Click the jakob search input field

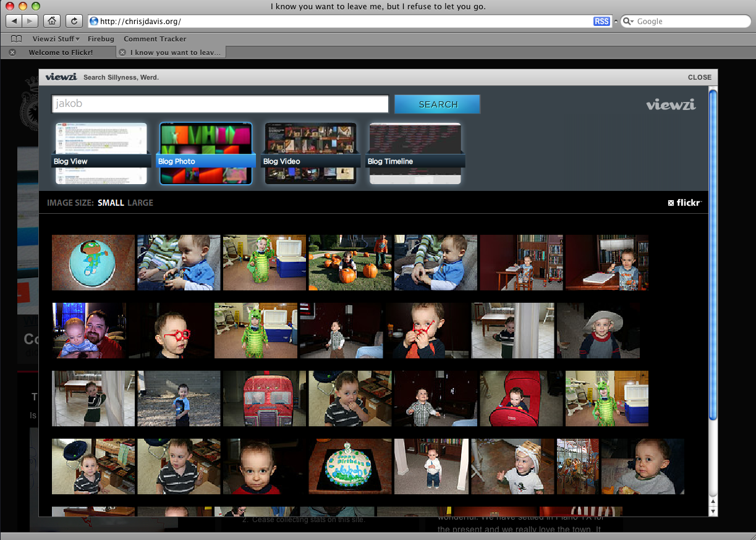(221, 104)
